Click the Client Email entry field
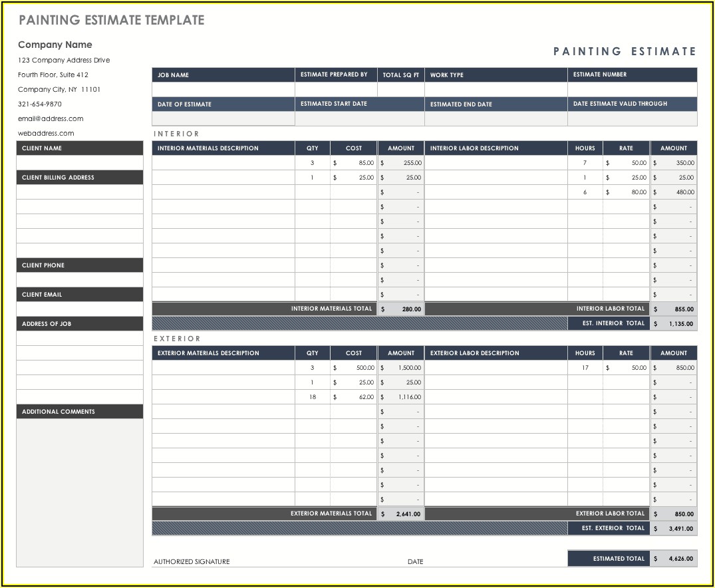Viewport: 715px width, 588px height. [79, 309]
